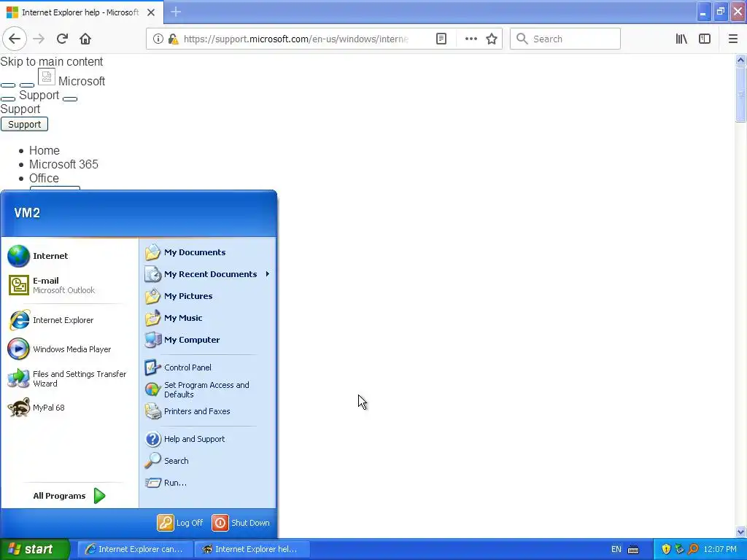Expand All Programs list
The height and width of the screenshot is (560, 747).
point(69,496)
